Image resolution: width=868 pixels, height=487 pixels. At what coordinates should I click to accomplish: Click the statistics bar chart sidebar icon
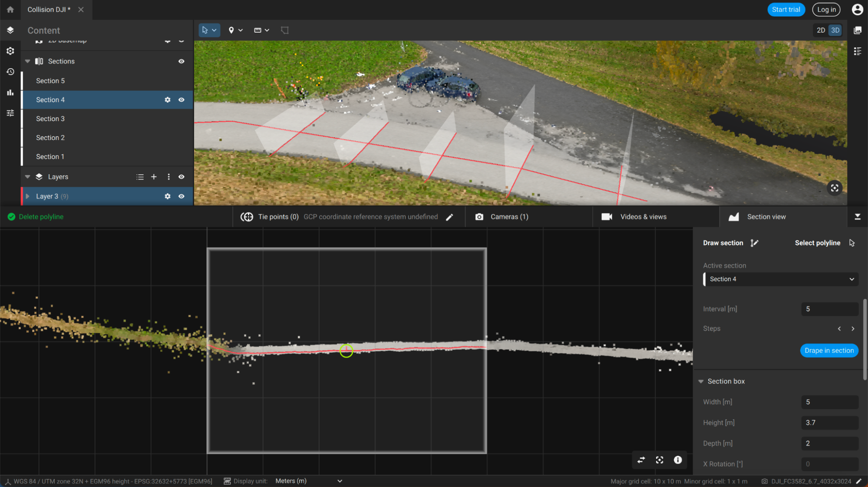pos(10,93)
